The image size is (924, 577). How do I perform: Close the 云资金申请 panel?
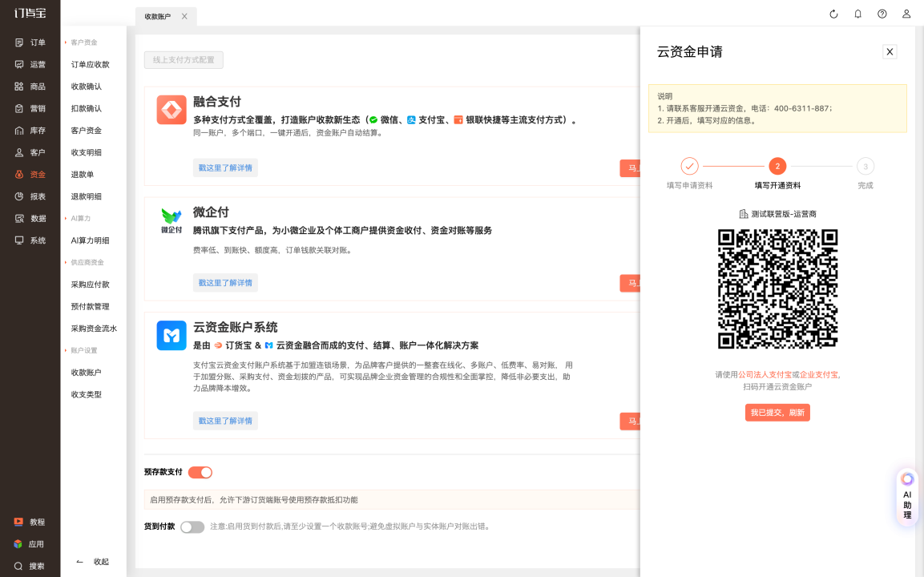[x=890, y=51]
